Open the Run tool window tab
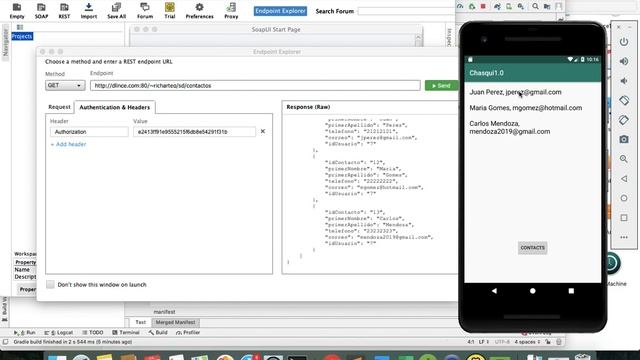The width and height of the screenshot is (640, 360). pos(24,333)
